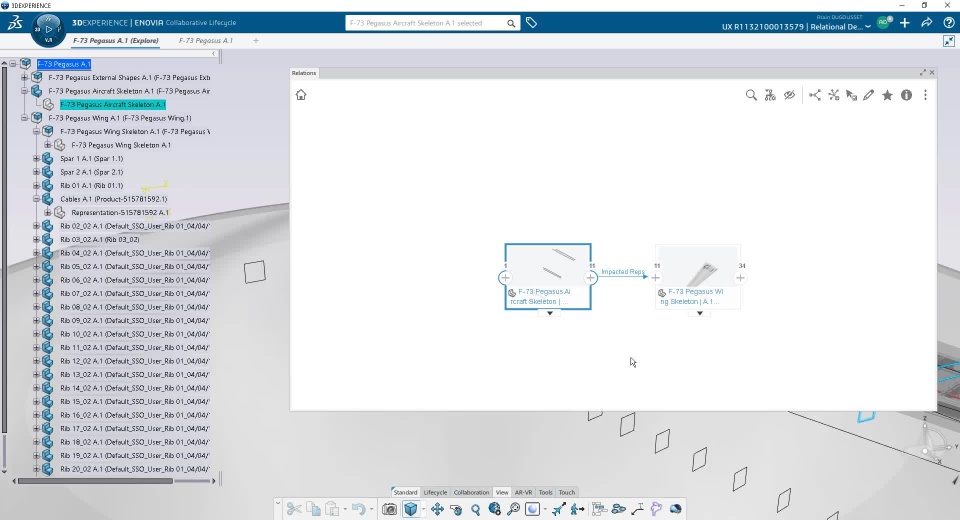Click the relations tree filter icon

point(770,95)
